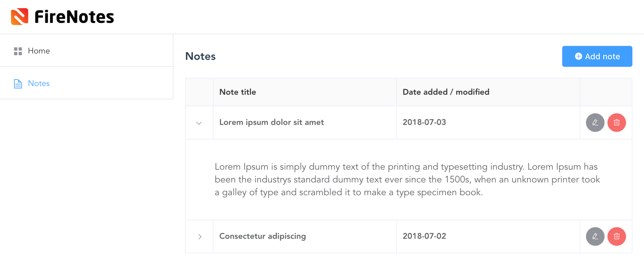The width and height of the screenshot is (644, 269).
Task: Click the FireNotes logo icon
Action: [x=20, y=16]
